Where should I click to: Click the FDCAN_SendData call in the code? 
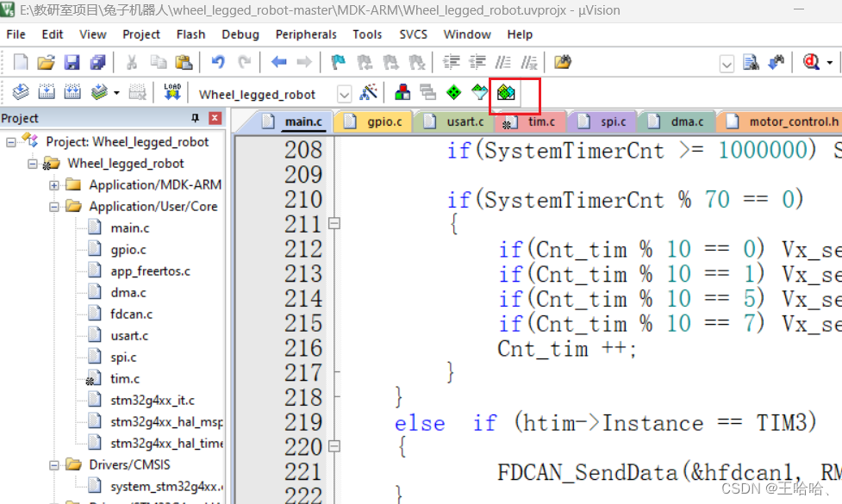(x=587, y=473)
